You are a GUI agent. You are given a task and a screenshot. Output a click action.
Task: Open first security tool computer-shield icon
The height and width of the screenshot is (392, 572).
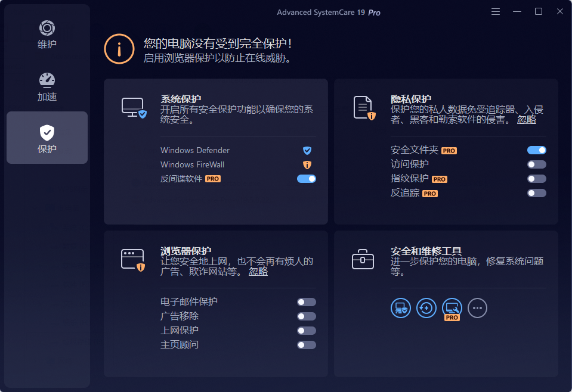(x=401, y=308)
